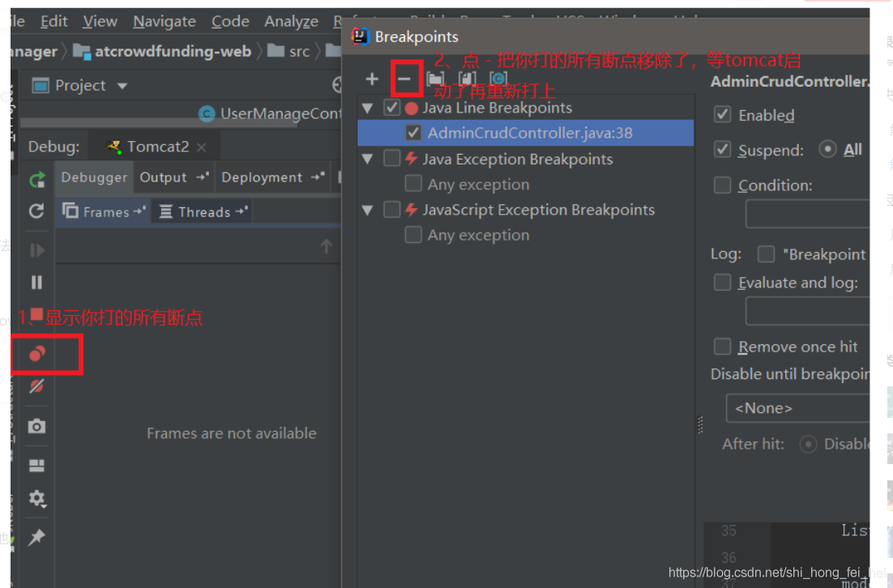The width and height of the screenshot is (893, 588).
Task: Toggle Java Line Breakpoints group checkbox
Action: tap(392, 107)
